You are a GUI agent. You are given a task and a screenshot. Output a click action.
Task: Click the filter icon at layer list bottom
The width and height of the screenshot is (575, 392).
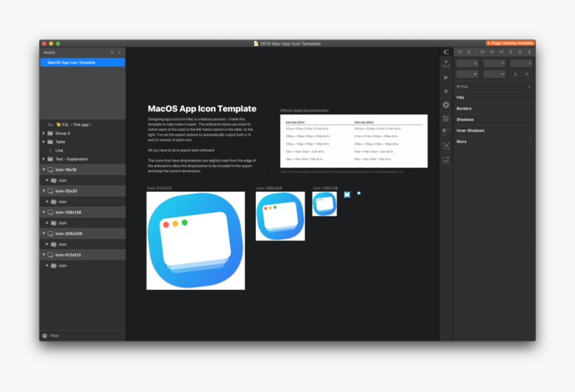pos(45,336)
